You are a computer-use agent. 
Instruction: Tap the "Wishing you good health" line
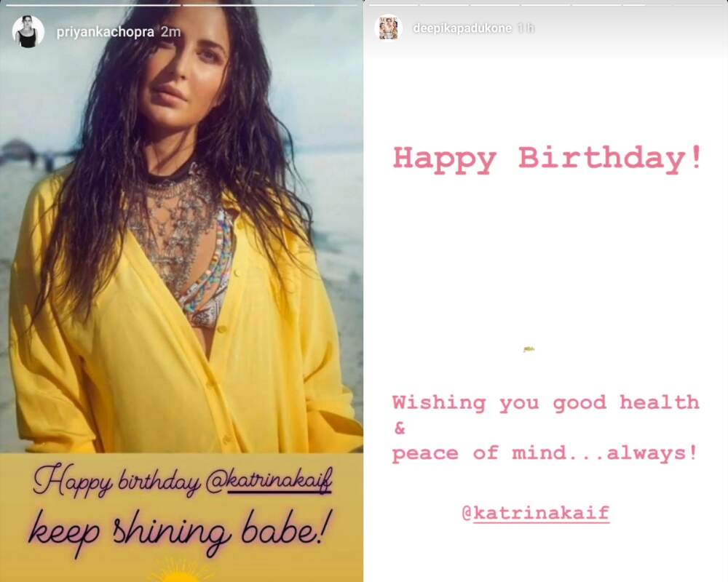[x=545, y=404]
